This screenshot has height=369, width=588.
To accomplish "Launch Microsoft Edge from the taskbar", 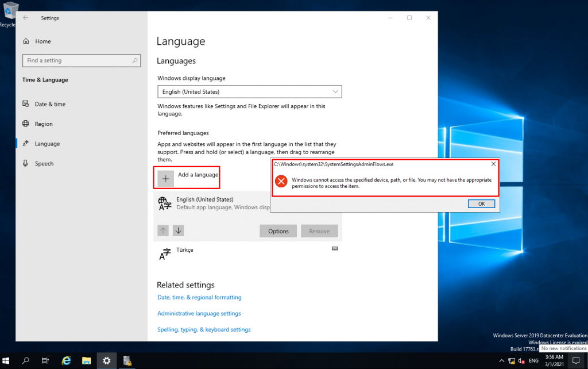I will 65,360.
